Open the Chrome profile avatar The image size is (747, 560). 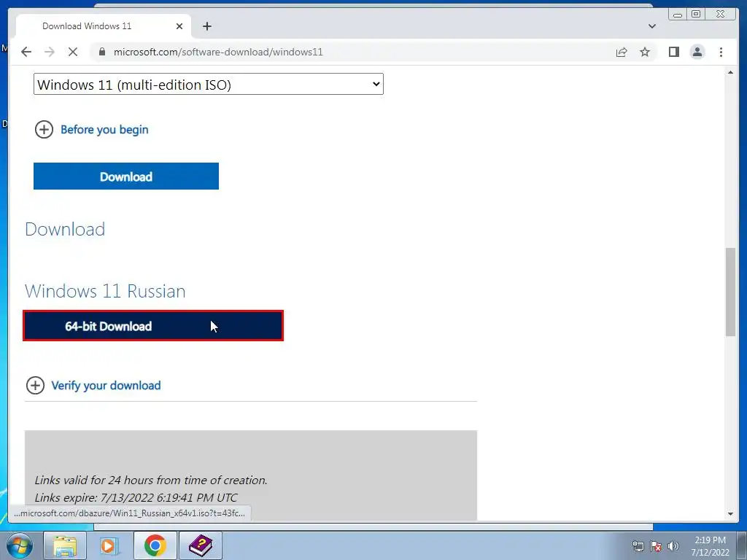pos(697,52)
